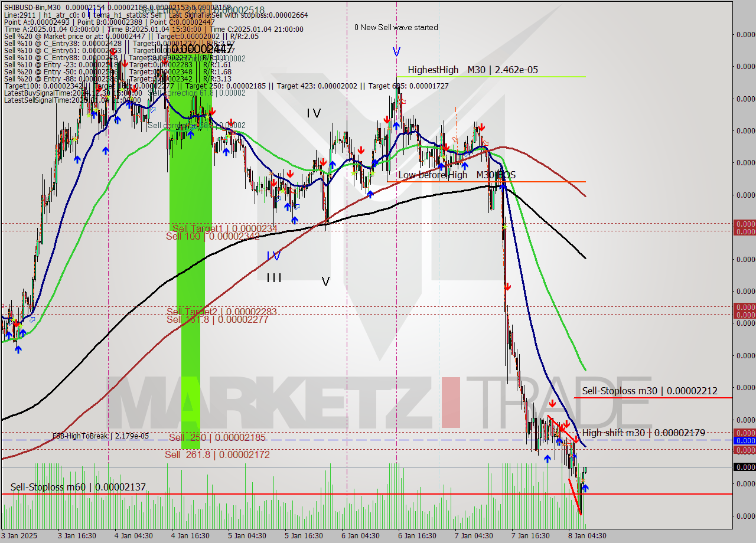Click the '7 Jan 04:30' time axis label

coord(474,536)
